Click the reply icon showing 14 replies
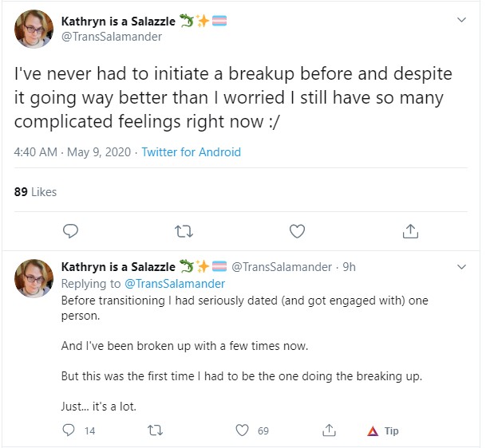Viewport: 486px width, 448px height. pyautogui.click(x=69, y=430)
